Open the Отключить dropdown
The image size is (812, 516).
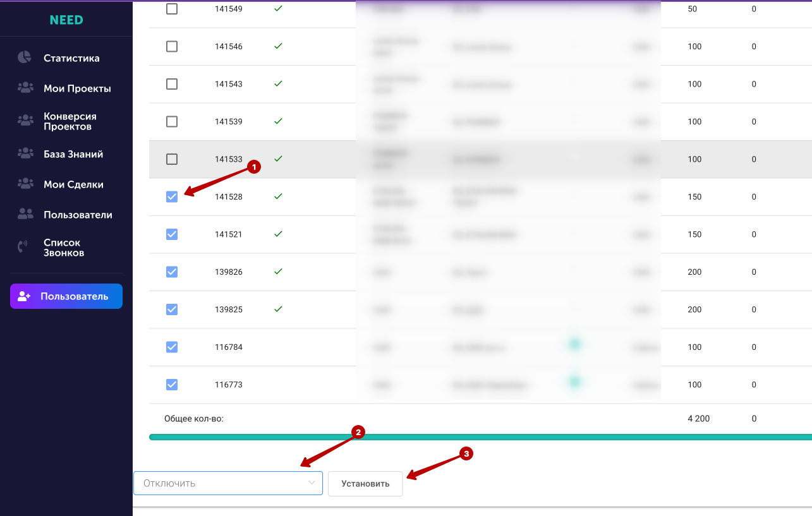pyautogui.click(x=228, y=483)
